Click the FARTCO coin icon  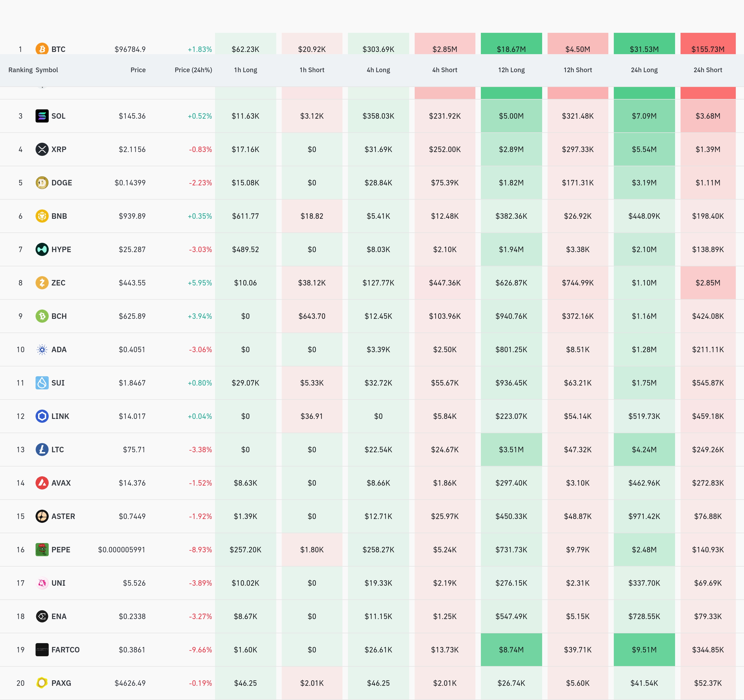42,649
